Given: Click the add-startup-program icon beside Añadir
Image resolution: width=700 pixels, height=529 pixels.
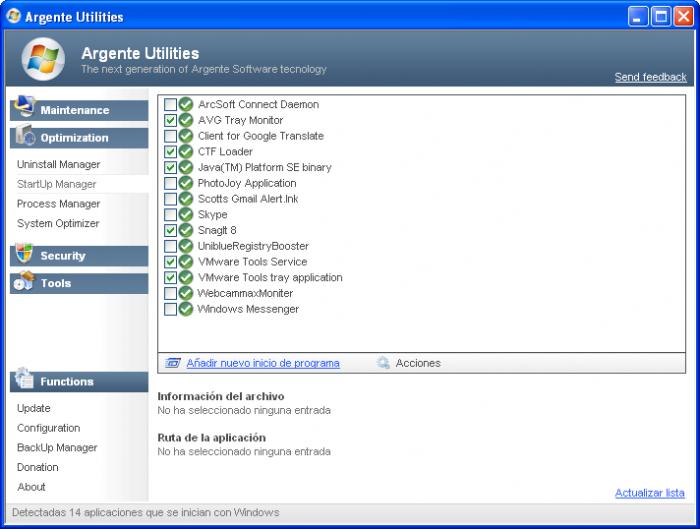Looking at the screenshot, I should coord(173,363).
